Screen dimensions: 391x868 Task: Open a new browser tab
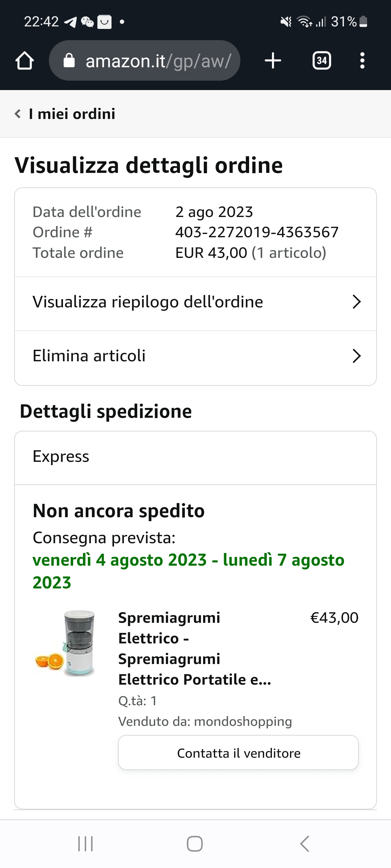pyautogui.click(x=273, y=60)
